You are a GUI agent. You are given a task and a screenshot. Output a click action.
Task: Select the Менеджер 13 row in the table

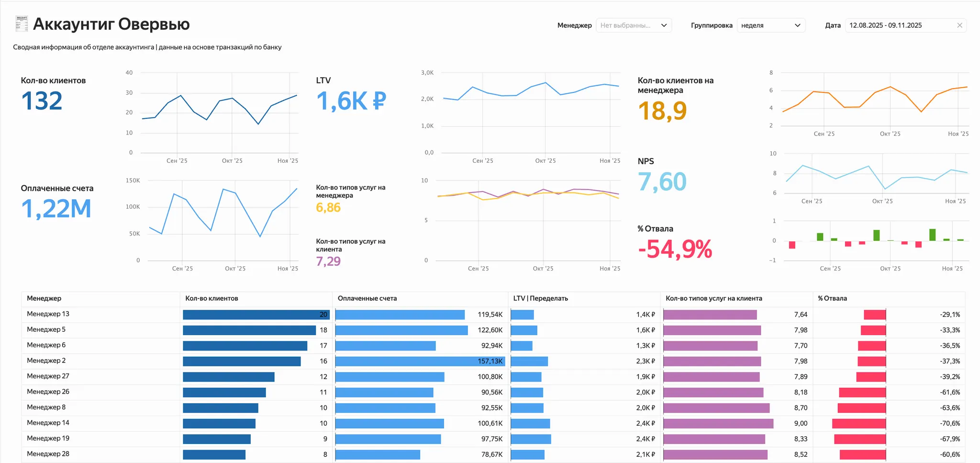coord(48,314)
